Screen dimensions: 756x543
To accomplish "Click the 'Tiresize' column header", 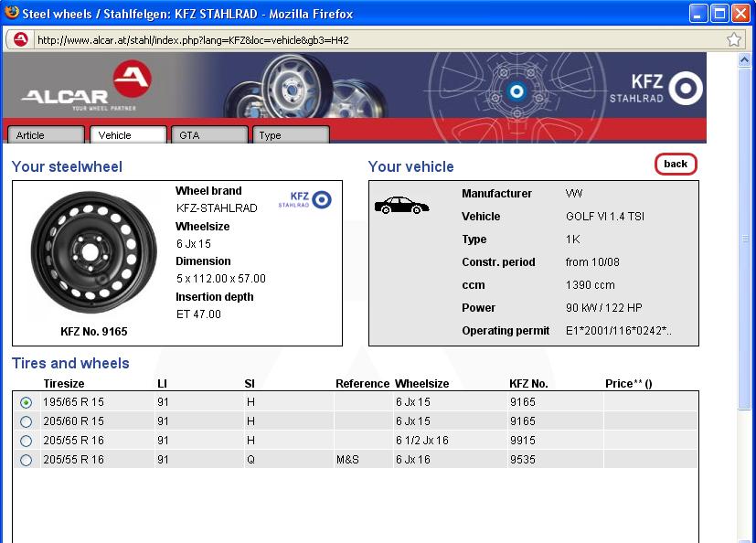I will [64, 384].
